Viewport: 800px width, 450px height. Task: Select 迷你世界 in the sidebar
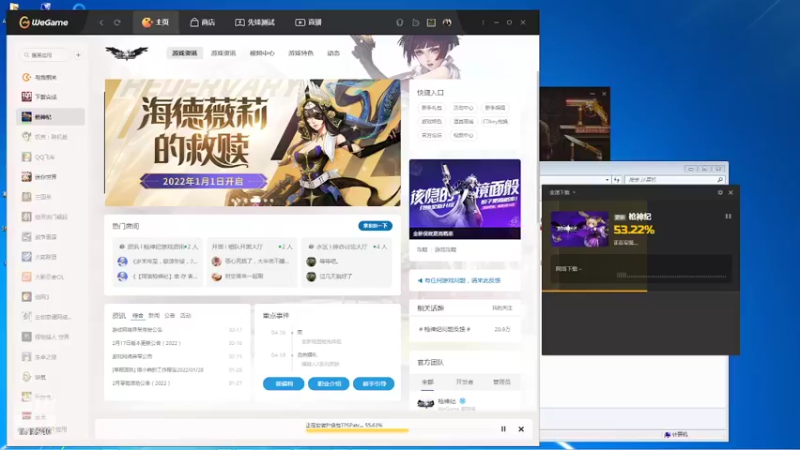click(50, 177)
